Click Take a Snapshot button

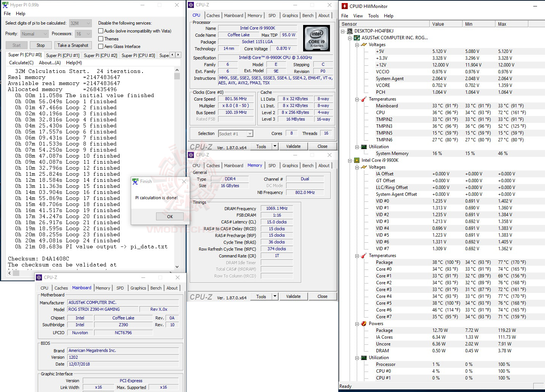click(73, 45)
